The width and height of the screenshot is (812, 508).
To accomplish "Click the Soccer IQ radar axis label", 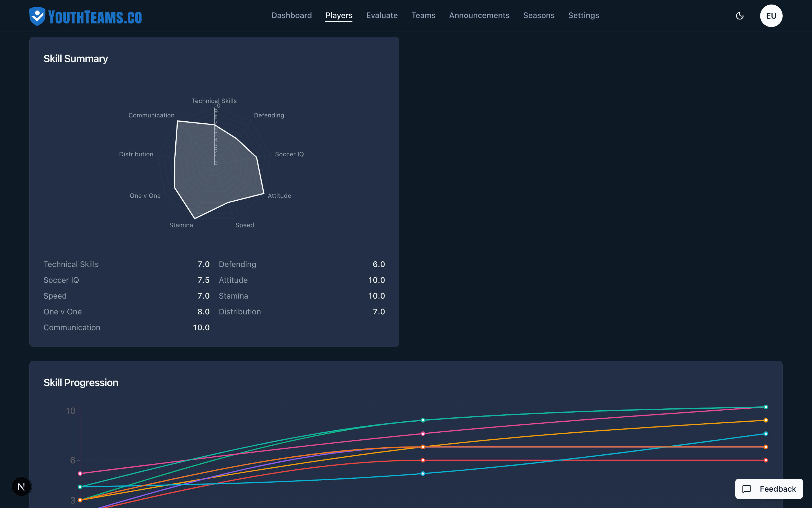I will click(x=290, y=154).
